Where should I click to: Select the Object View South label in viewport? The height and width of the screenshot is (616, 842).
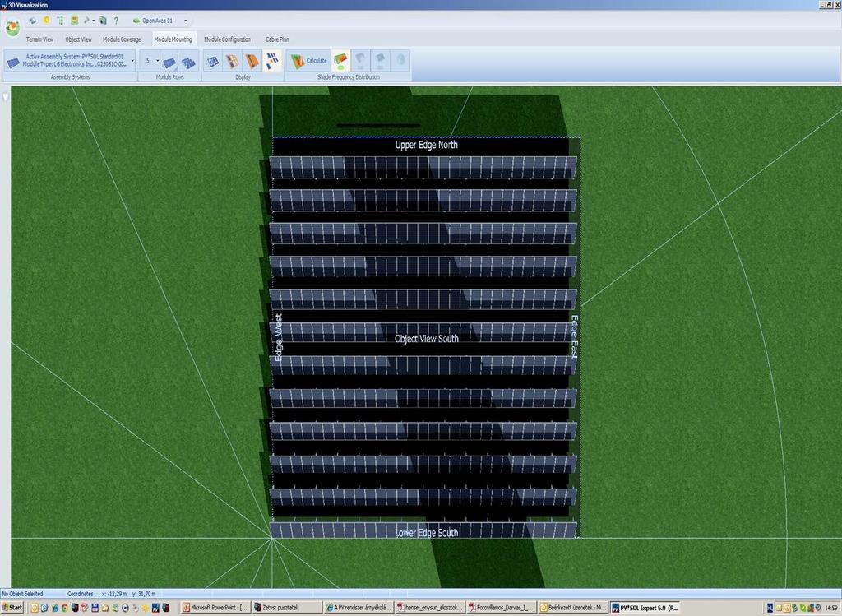pos(427,339)
